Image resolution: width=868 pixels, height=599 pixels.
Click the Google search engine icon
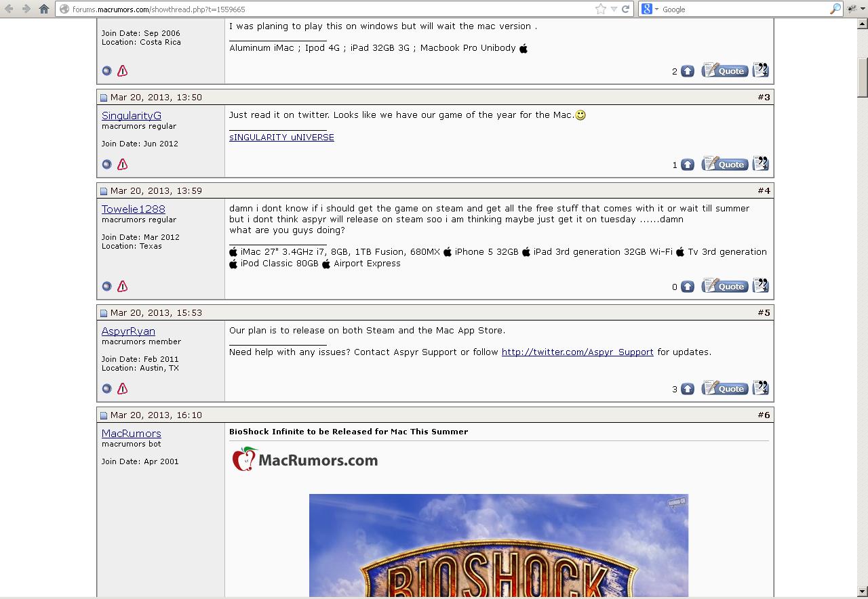(647, 9)
